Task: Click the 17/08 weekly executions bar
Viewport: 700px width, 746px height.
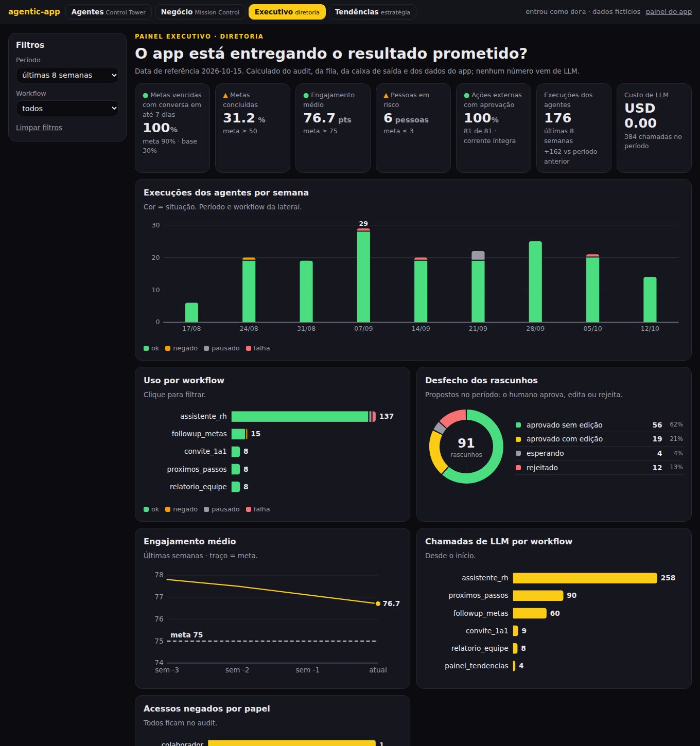Action: [191, 312]
